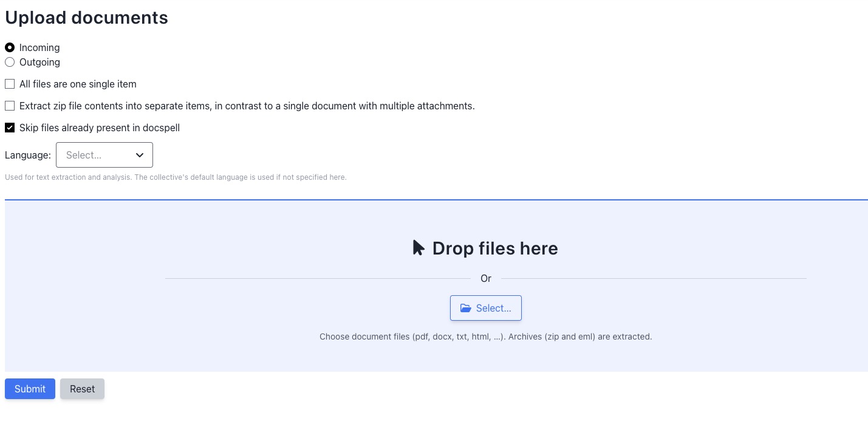Click "Select..." to browse for files

click(486, 308)
